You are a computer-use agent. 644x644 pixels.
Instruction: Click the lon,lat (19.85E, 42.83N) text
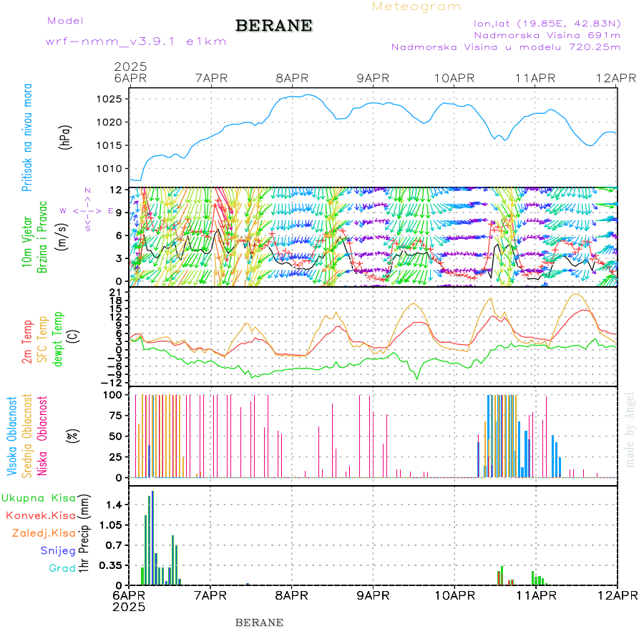[547, 24]
